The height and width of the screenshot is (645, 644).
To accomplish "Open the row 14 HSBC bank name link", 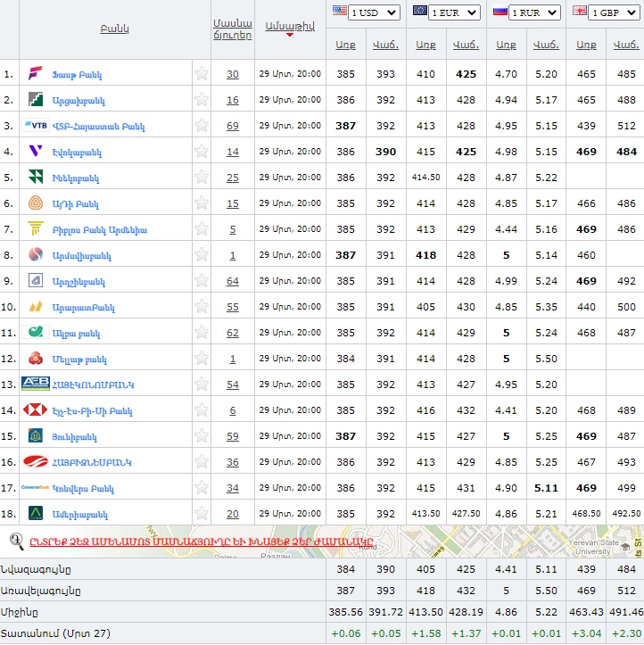I will point(92,410).
